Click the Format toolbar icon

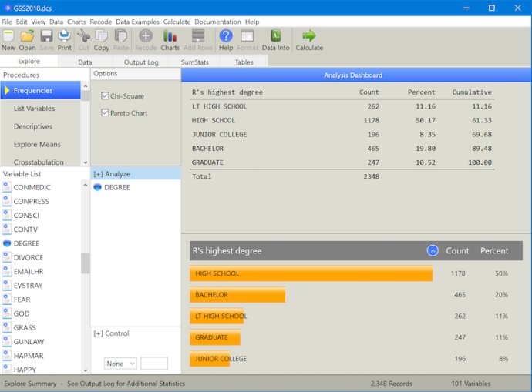[x=247, y=36]
